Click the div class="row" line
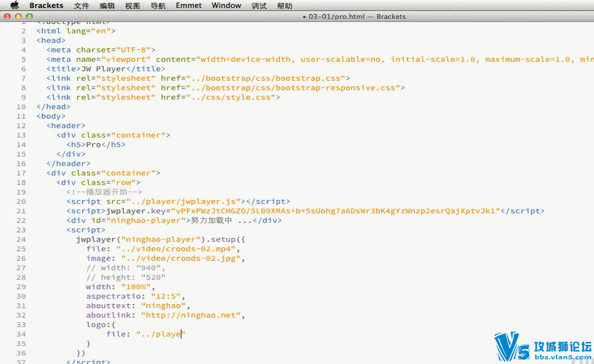Viewport: 594px width, 364px height. point(98,182)
